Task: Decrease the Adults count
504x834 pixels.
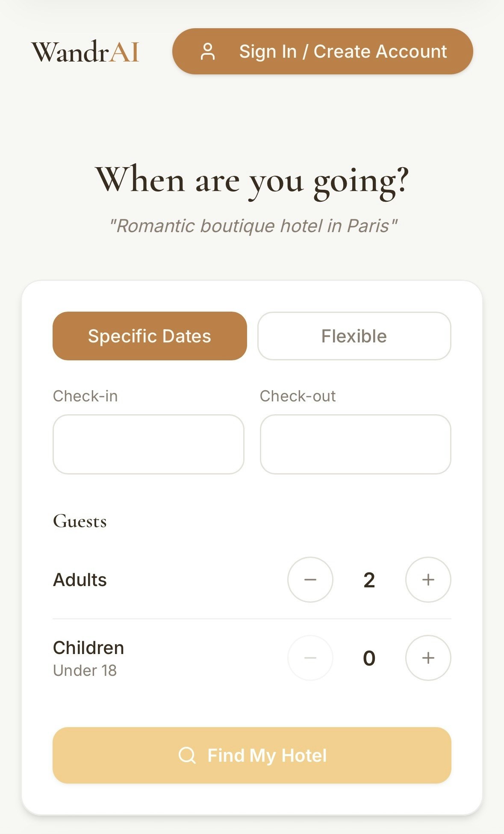Action: (310, 580)
